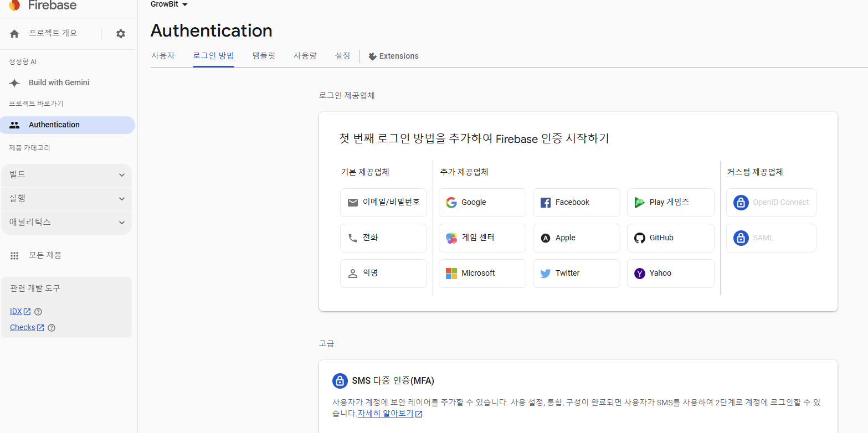Click the help icon next to Checks
The width and height of the screenshot is (868, 433).
tap(52, 328)
